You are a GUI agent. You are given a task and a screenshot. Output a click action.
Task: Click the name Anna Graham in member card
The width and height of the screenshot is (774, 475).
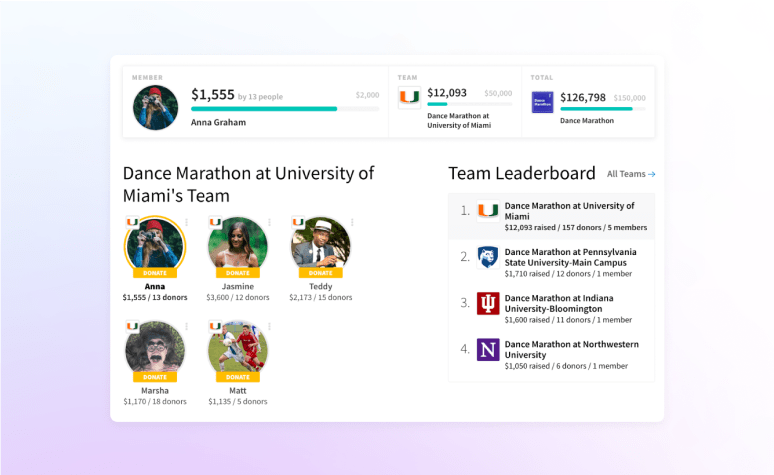coord(218,122)
